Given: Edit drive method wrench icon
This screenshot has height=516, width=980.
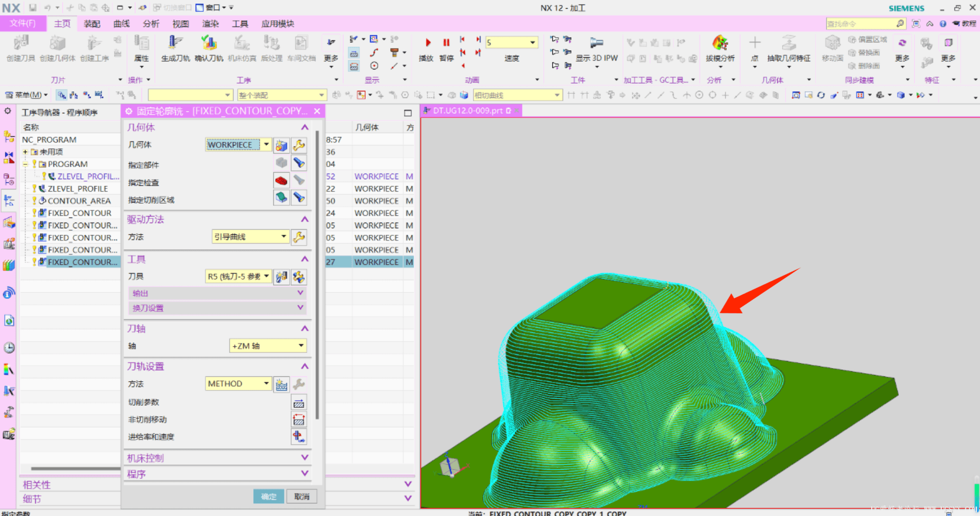Looking at the screenshot, I should pos(299,237).
